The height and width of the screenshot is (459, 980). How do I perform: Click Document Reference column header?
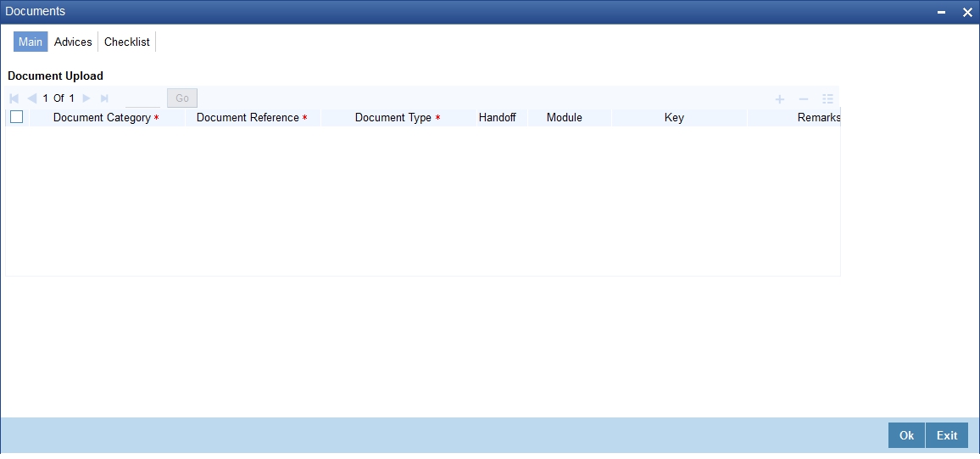tap(253, 118)
